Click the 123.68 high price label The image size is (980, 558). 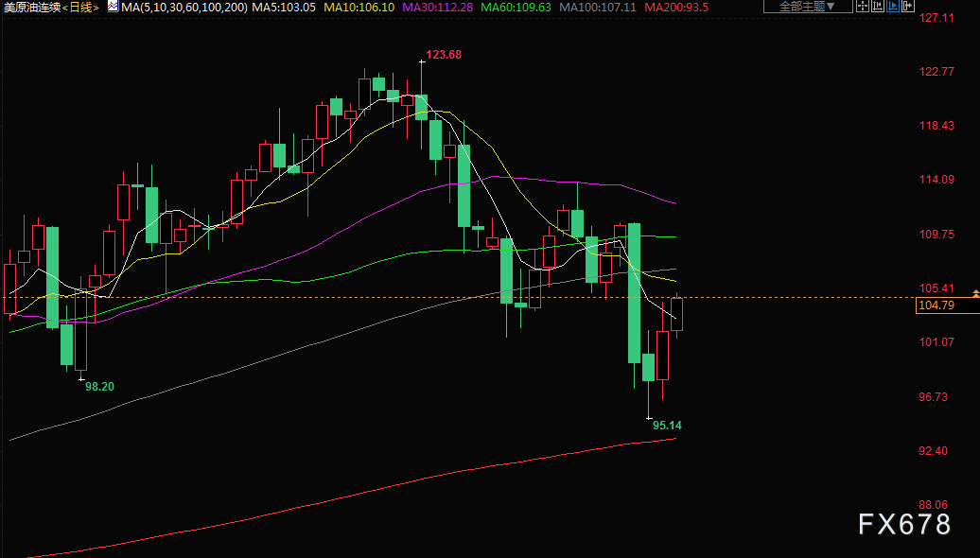[x=444, y=55]
